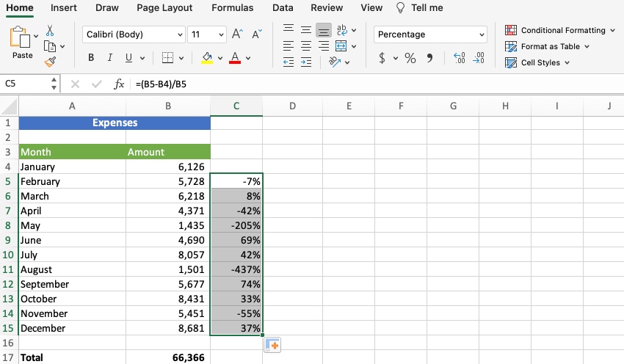Viewport: 624px width, 364px height.
Task: Toggle Italic formatting
Action: tap(110, 58)
